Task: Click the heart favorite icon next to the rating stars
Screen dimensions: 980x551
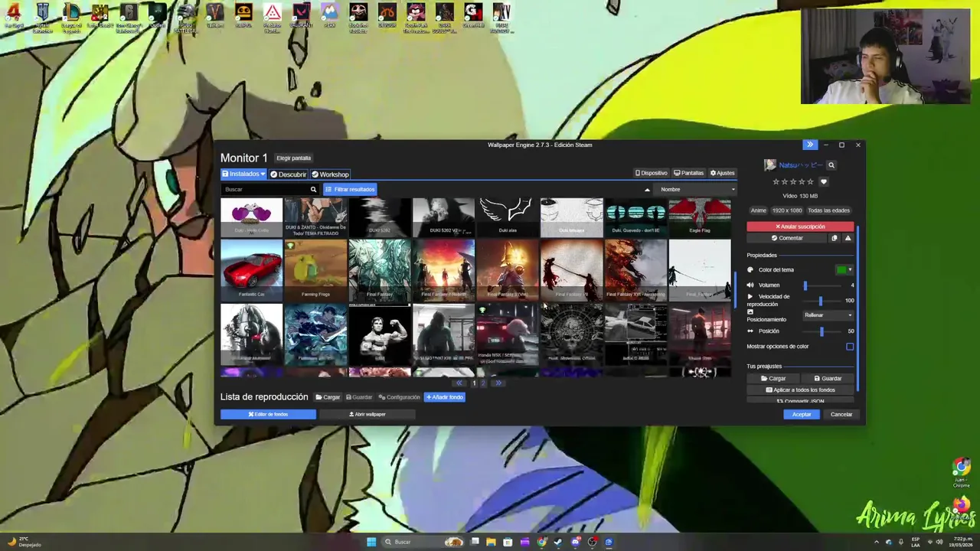Action: 824,182
